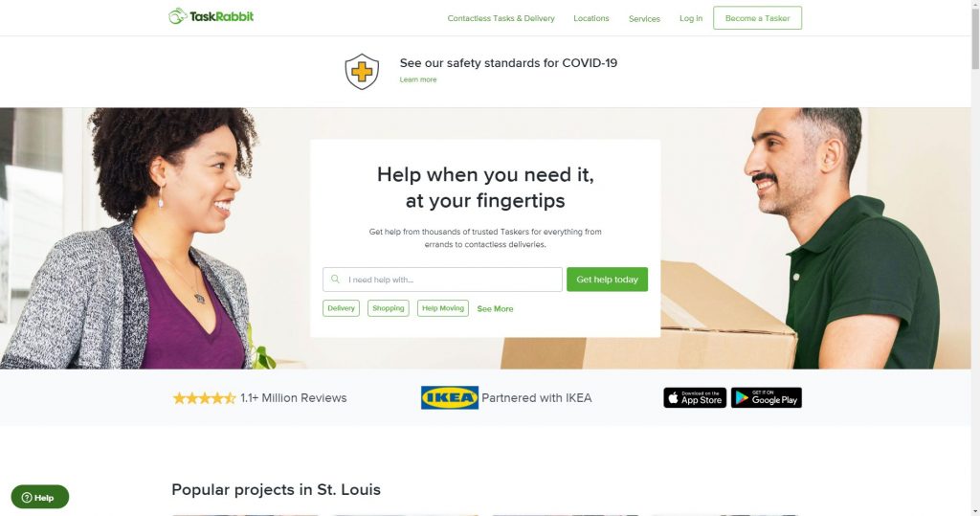Screen dimensions: 980x516
Task: Open the Help widget
Action: 40,497
